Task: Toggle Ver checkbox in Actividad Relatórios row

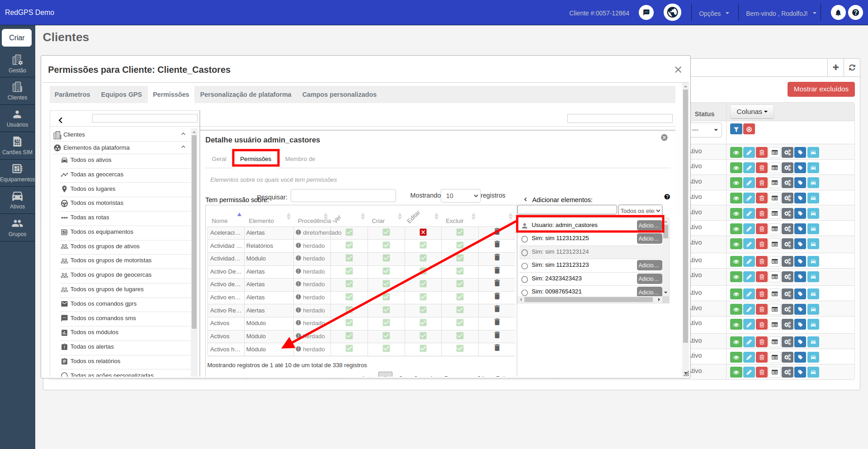Action: [349, 245]
